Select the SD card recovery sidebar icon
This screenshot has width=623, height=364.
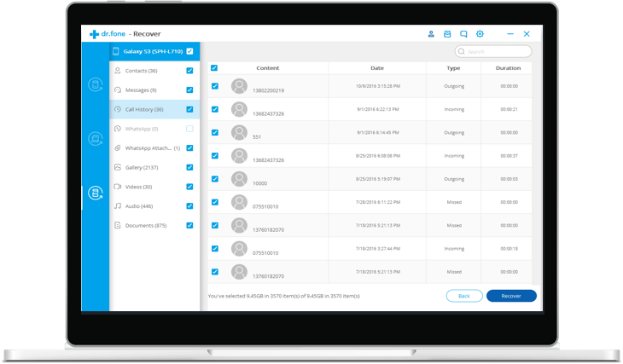(x=96, y=139)
